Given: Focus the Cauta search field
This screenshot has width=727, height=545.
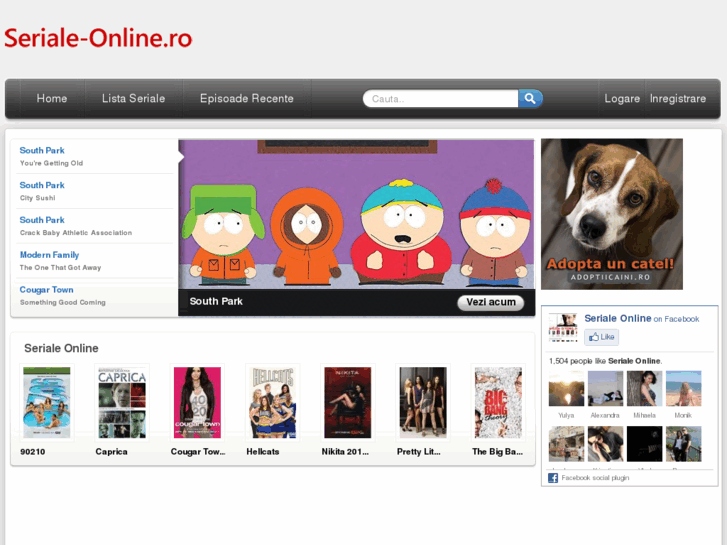Looking at the screenshot, I should (440, 98).
